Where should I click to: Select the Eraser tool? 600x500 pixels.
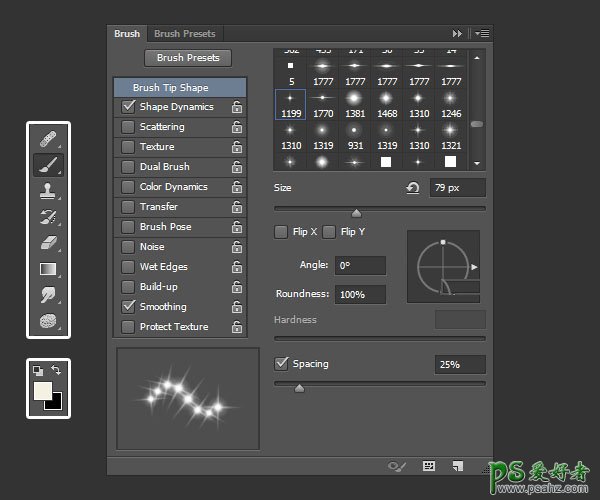(47, 243)
